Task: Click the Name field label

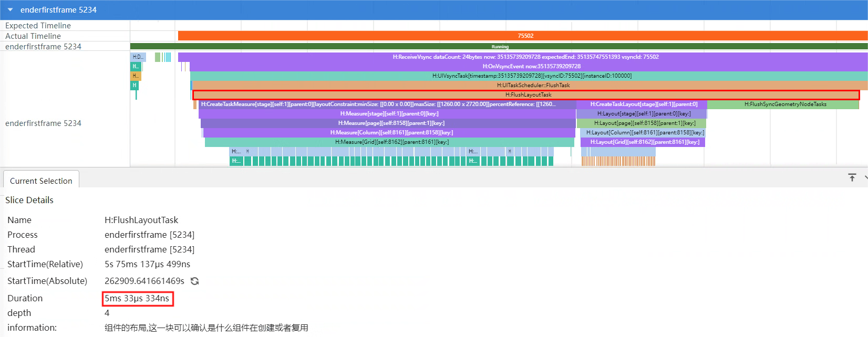Action: point(19,220)
